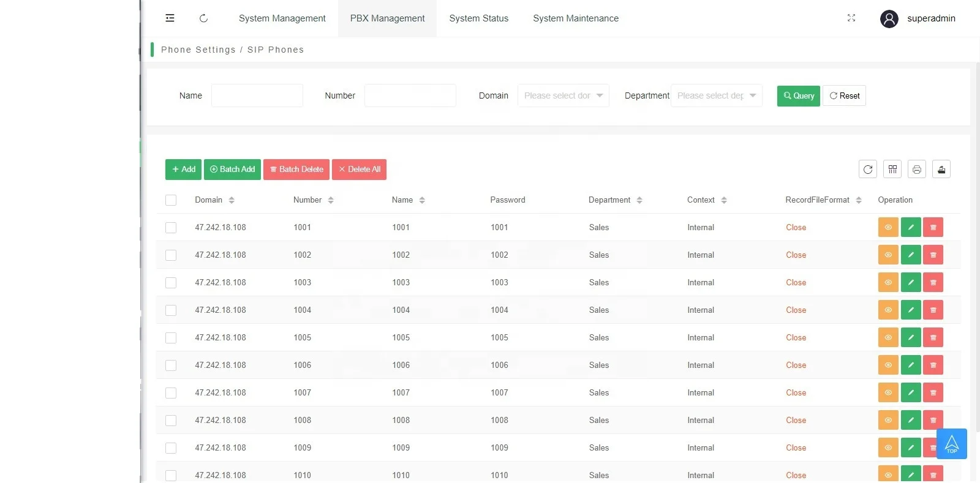Tick the checkbox for row 1003
The width and height of the screenshot is (980, 483).
tap(171, 283)
